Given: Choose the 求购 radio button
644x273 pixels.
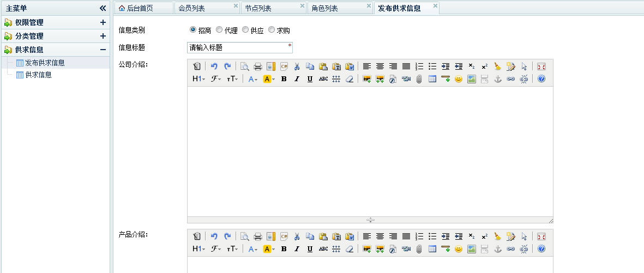Looking at the screenshot, I should [x=272, y=30].
